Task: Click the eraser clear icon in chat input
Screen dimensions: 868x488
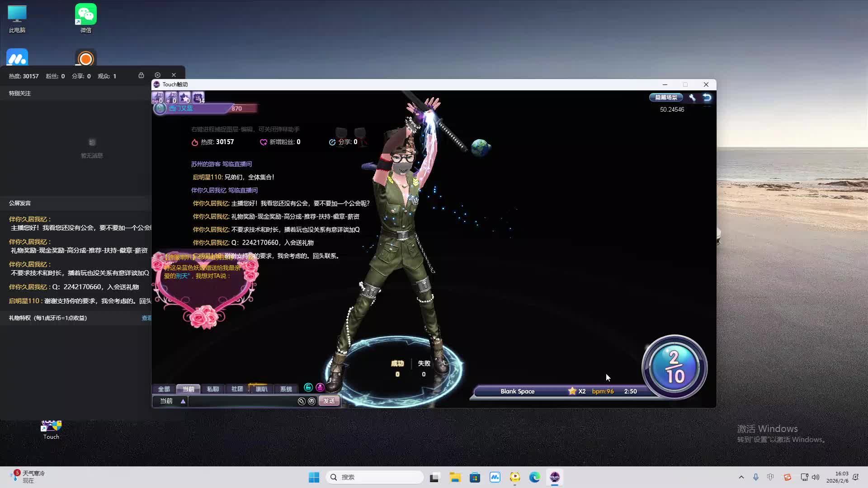Action: coord(302,401)
